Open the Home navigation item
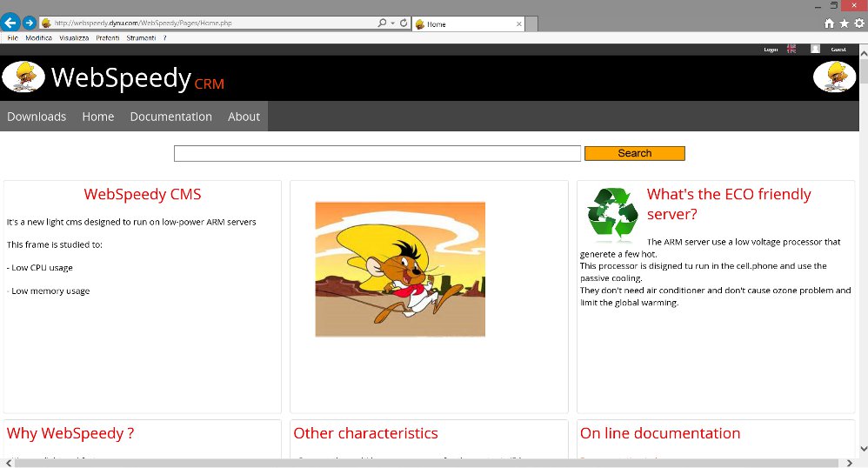This screenshot has width=868, height=468. (98, 117)
